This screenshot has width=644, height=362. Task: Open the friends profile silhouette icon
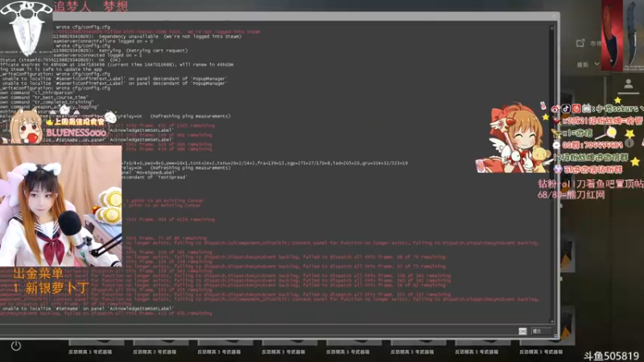coord(629,84)
